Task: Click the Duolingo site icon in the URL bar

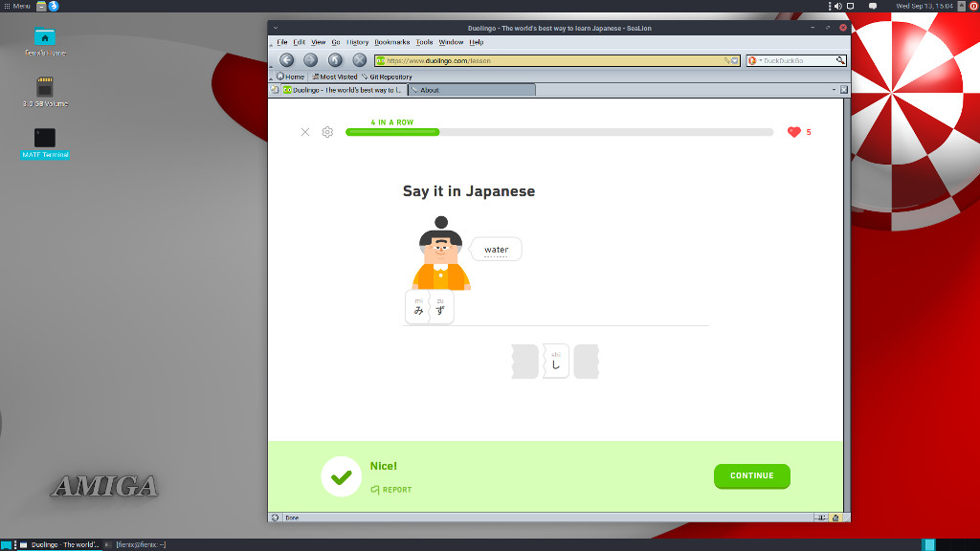Action: coord(380,60)
